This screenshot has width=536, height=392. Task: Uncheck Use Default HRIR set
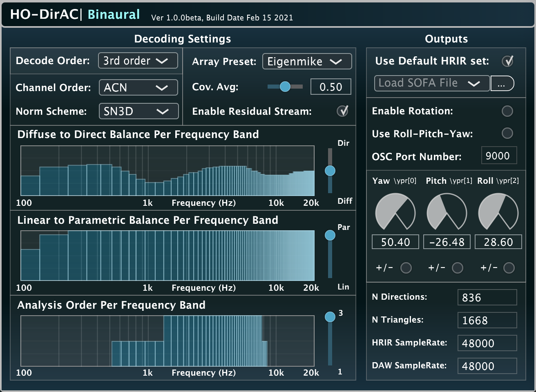point(507,61)
